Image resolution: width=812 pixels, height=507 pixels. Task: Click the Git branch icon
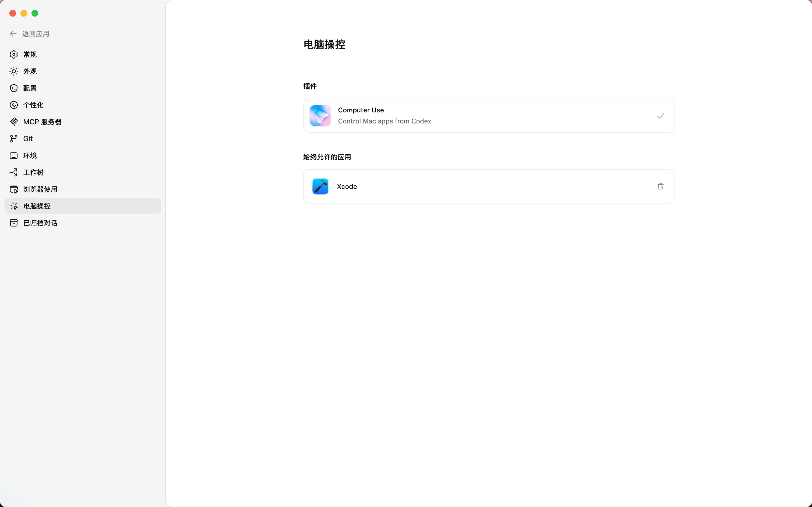(14, 139)
